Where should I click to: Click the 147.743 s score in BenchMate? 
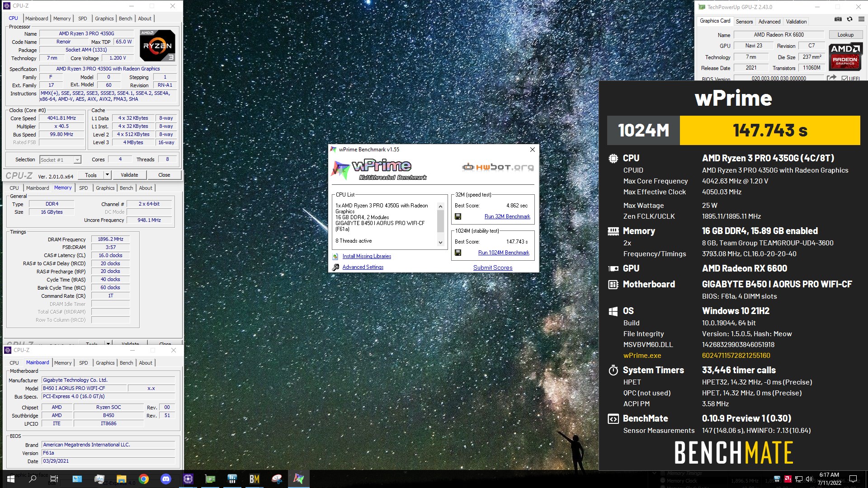770,130
